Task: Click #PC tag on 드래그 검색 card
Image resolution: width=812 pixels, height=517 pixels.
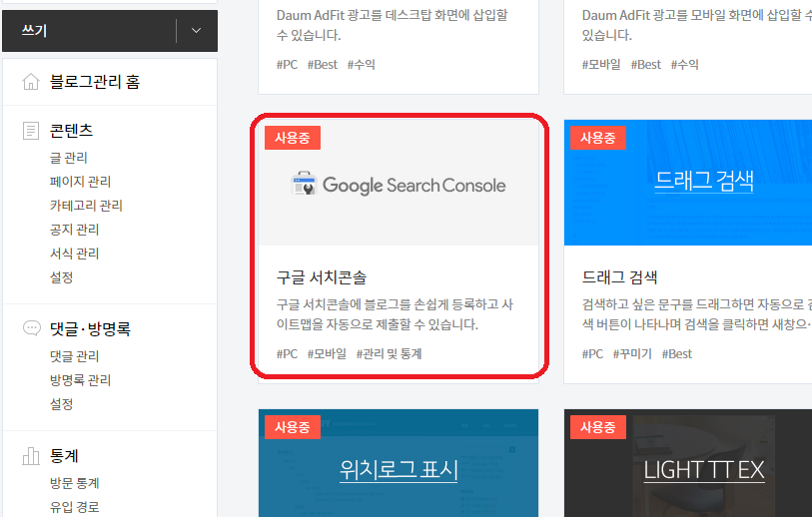Action: click(x=592, y=354)
